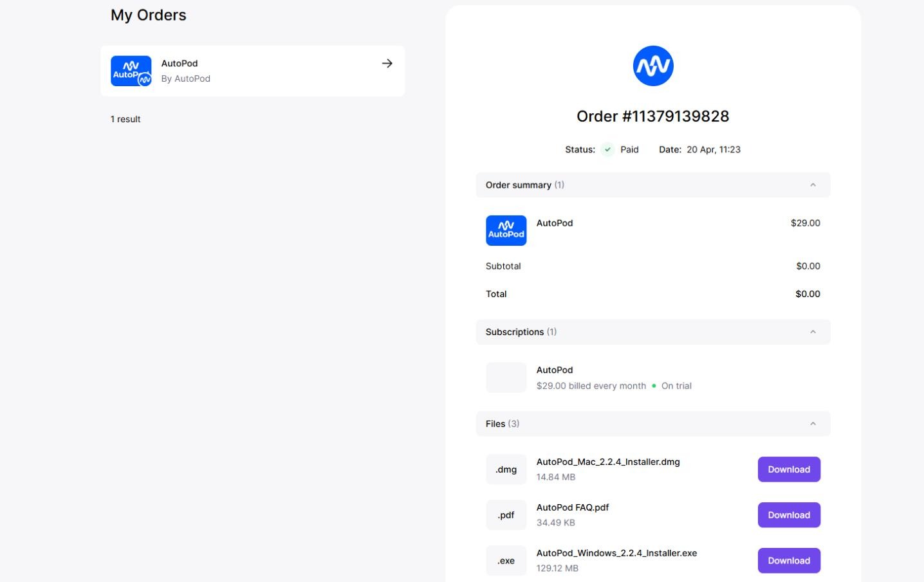Click the green On trial status dot

(654, 386)
